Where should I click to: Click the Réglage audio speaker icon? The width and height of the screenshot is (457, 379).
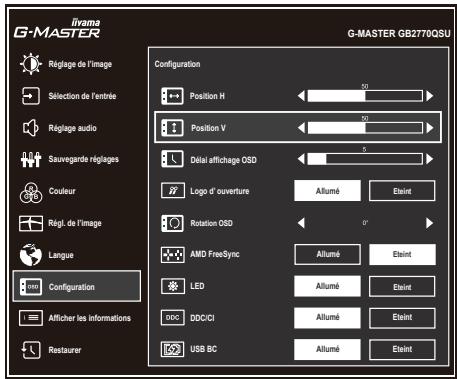click(31, 128)
